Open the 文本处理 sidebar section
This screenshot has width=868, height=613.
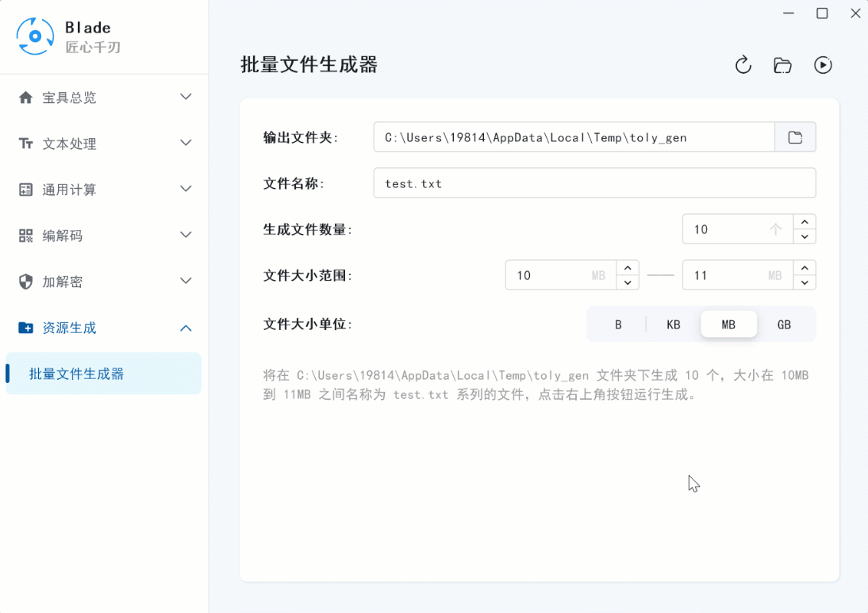click(104, 144)
